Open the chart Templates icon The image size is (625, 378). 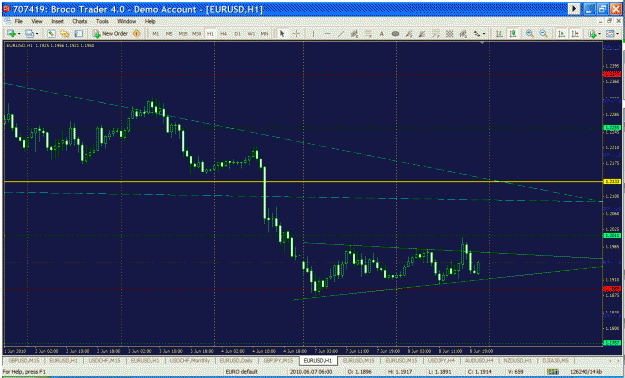[609, 34]
